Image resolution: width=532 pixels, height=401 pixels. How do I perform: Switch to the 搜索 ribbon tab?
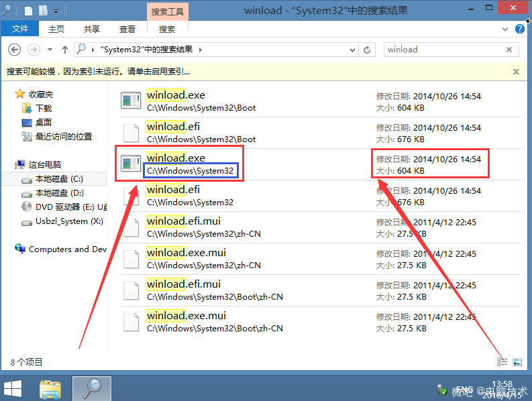coord(167,30)
